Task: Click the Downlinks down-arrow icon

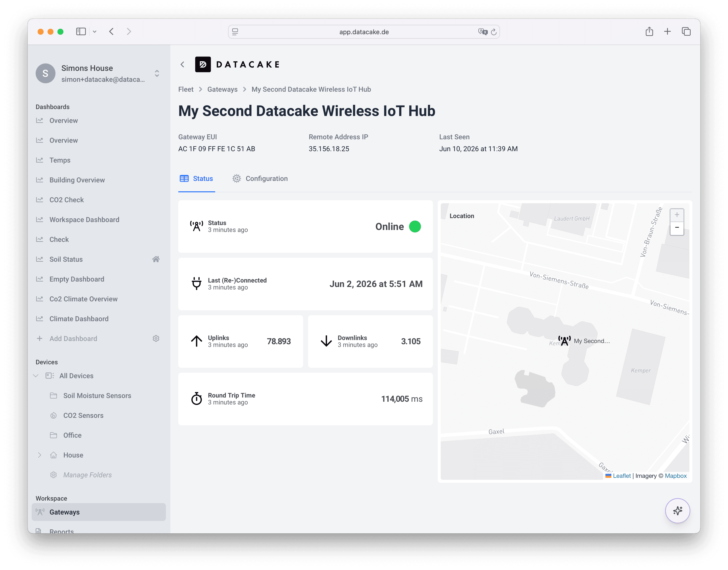Action: click(326, 341)
